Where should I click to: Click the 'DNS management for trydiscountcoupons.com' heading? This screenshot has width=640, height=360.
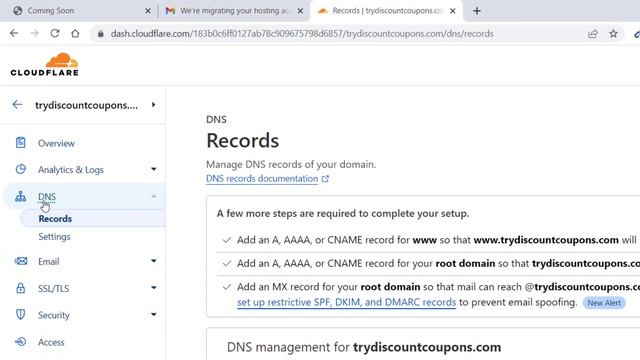pos(364,347)
